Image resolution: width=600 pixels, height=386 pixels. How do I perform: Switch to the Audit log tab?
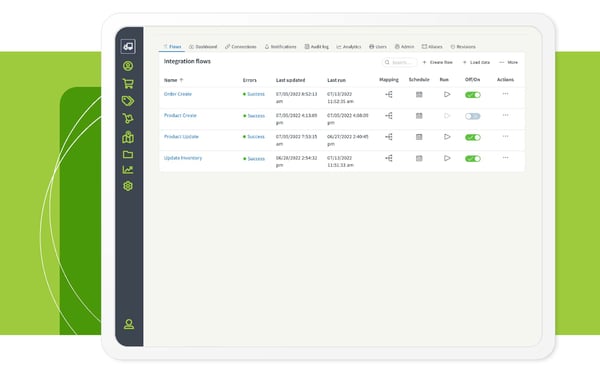[x=316, y=47]
